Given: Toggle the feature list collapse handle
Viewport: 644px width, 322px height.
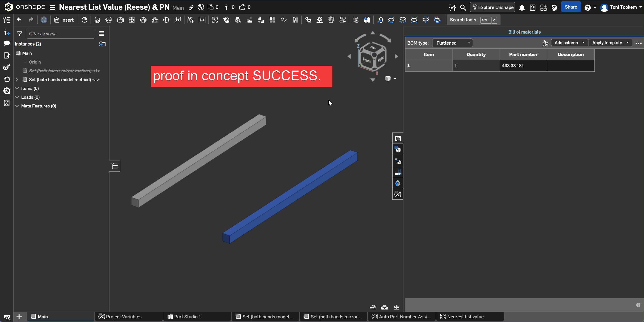Looking at the screenshot, I should pos(115,166).
